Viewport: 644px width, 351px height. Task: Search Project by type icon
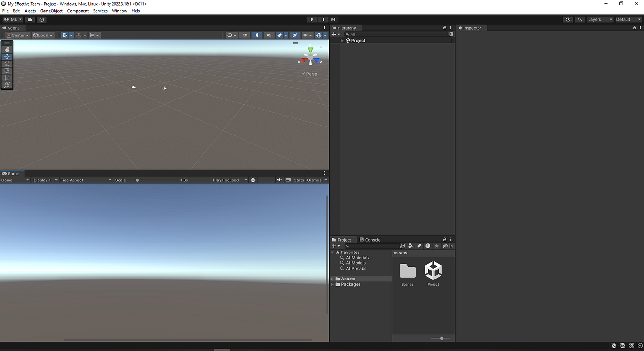coord(411,246)
